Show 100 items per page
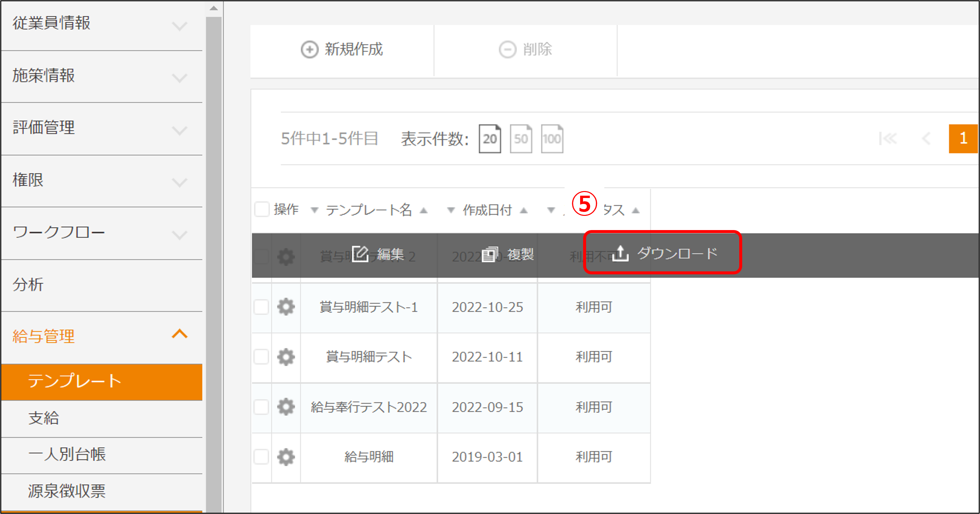The width and height of the screenshot is (980, 514). click(552, 139)
